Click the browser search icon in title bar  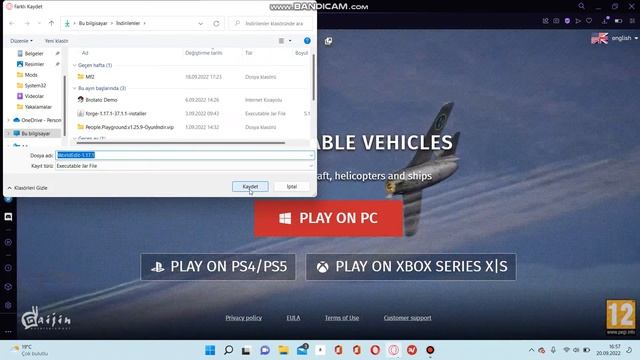pyautogui.click(x=581, y=6)
